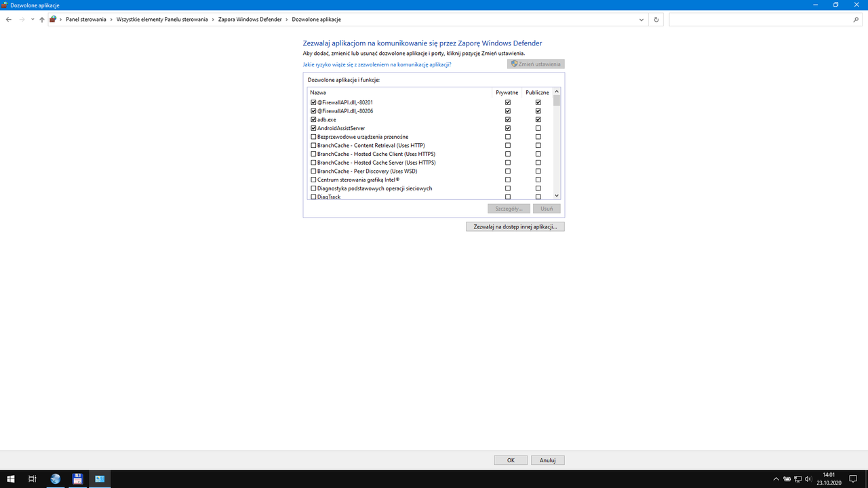Confirm with the OK button
Screen dimensions: 868x488
(x=511, y=460)
